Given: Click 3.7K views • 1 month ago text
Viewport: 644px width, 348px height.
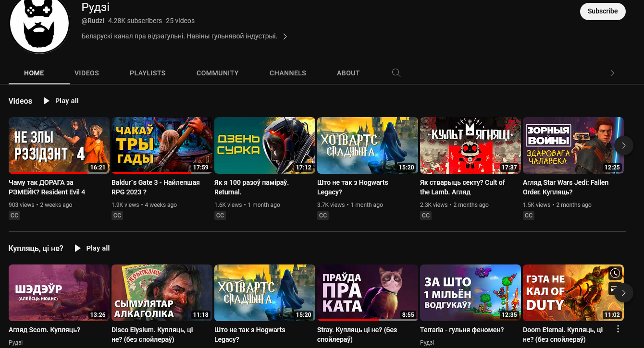Looking at the screenshot, I should (350, 205).
